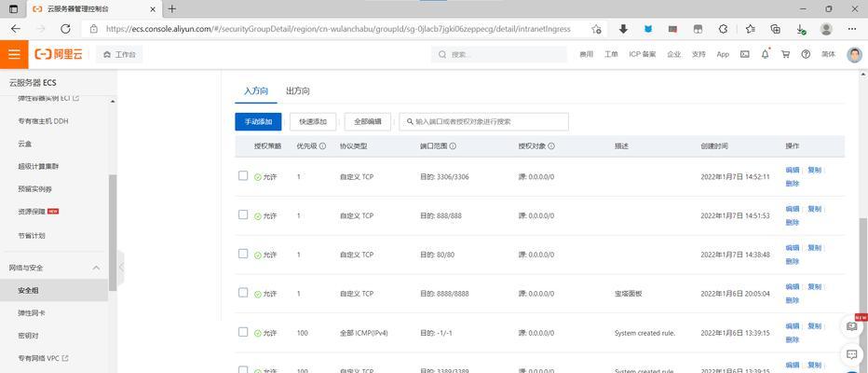The height and width of the screenshot is (373, 868).
Task: Open the 费用 billing menu
Action: coord(586,54)
